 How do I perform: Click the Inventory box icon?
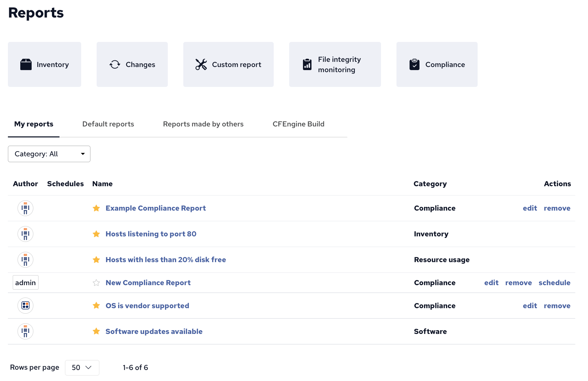point(26,64)
